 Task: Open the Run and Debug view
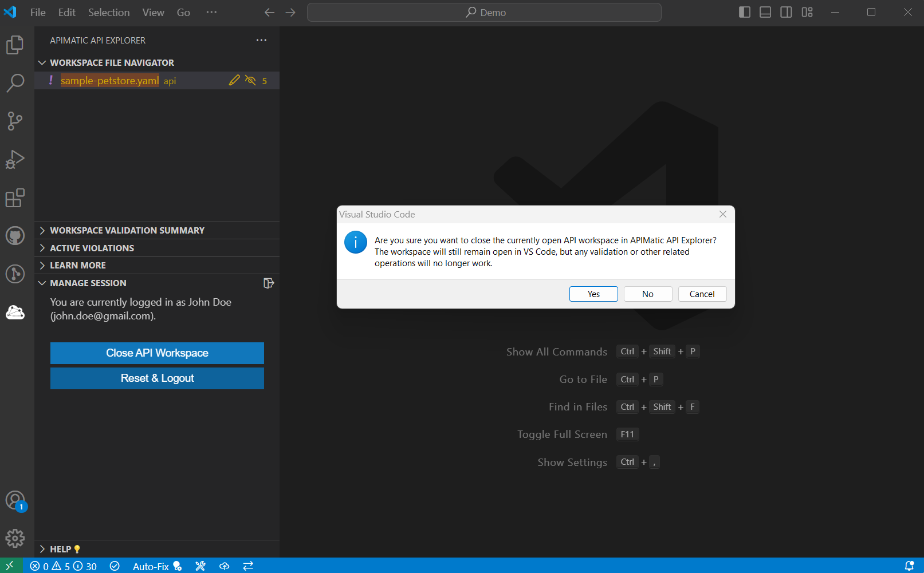(x=15, y=159)
